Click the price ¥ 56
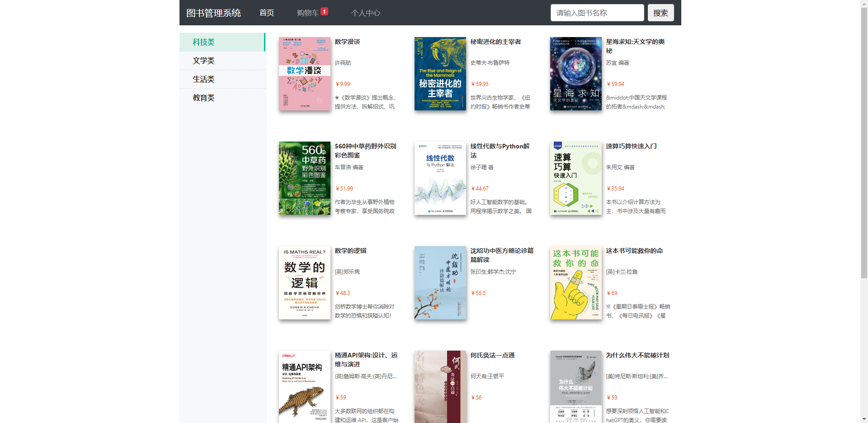 [476, 398]
